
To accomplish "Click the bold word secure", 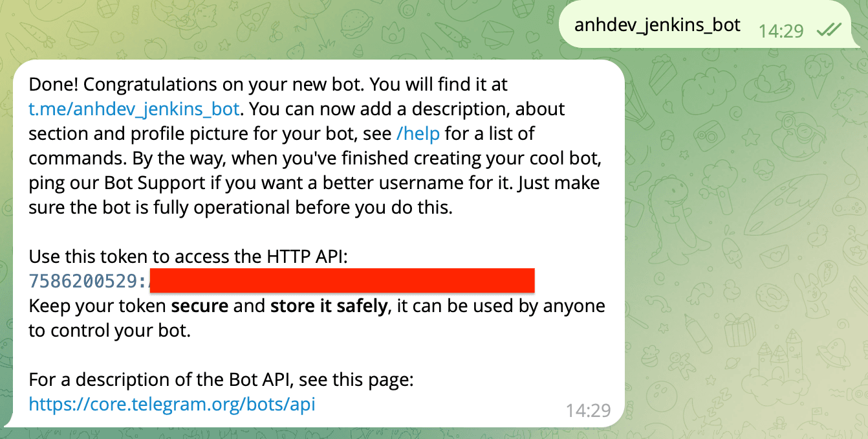I will coord(199,306).
